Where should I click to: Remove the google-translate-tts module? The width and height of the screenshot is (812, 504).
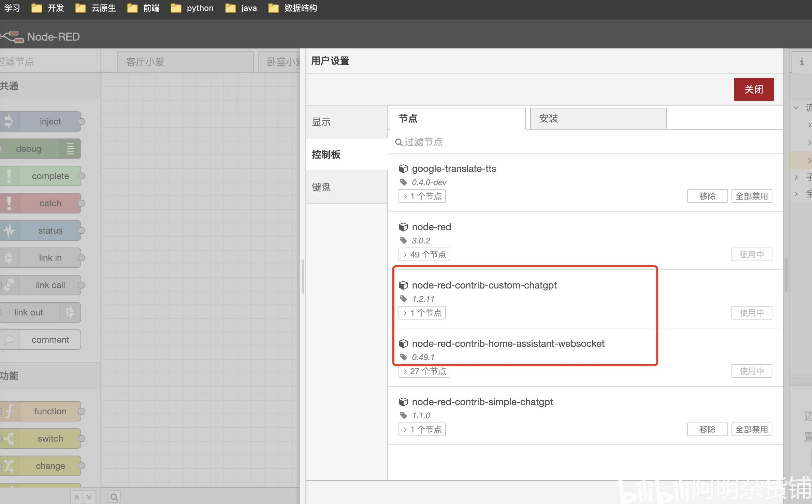[707, 196]
